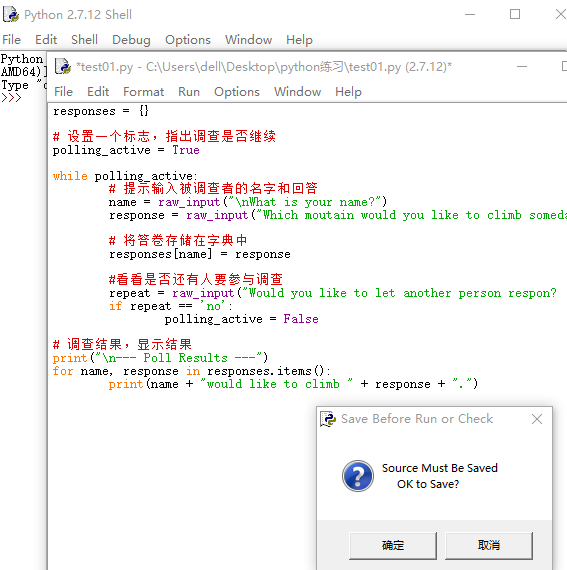
Task: Click the Python icon in Save dialog title
Action: tap(328, 419)
